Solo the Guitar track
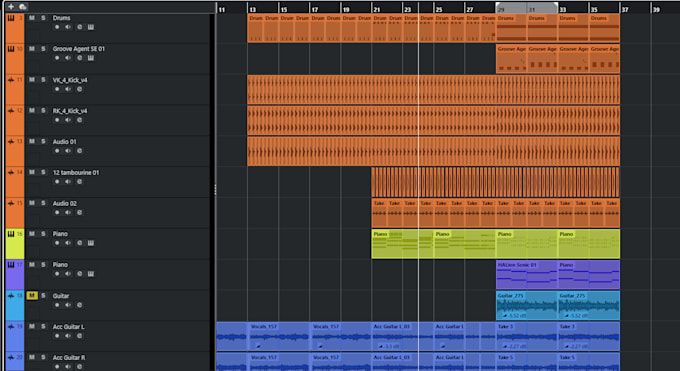Image resolution: width=680 pixels, height=371 pixels. pyautogui.click(x=43, y=295)
